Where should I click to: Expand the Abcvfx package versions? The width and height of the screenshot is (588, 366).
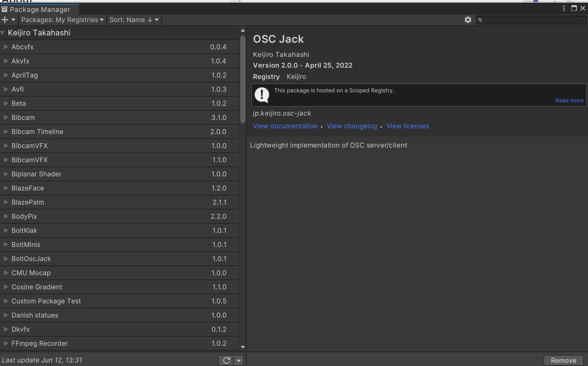(6, 47)
